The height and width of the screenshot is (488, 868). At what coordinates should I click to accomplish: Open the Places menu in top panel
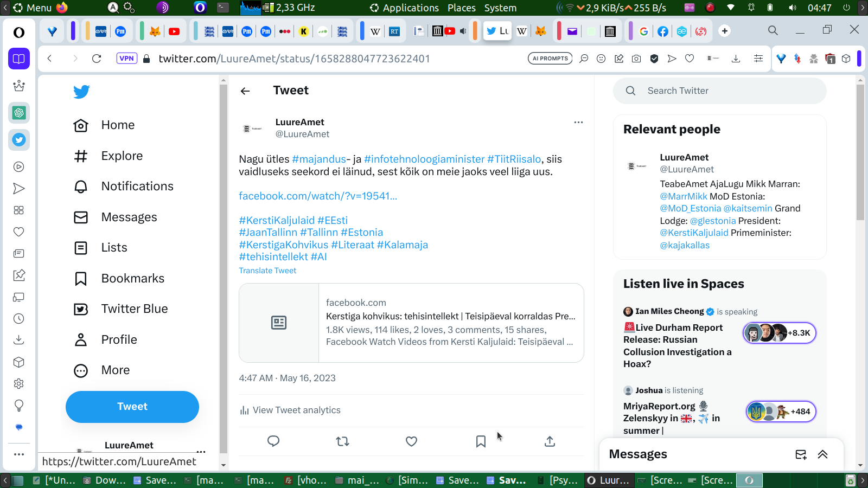[x=462, y=8]
